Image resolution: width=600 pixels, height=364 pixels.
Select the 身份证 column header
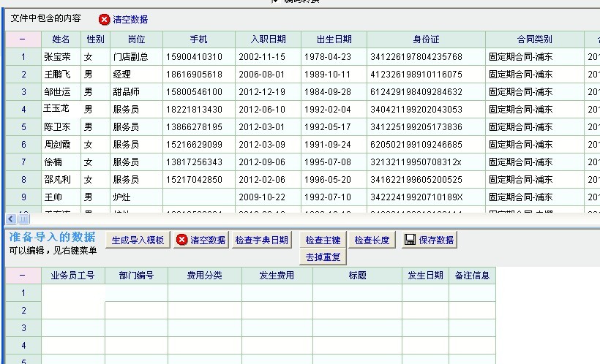[x=426, y=39]
